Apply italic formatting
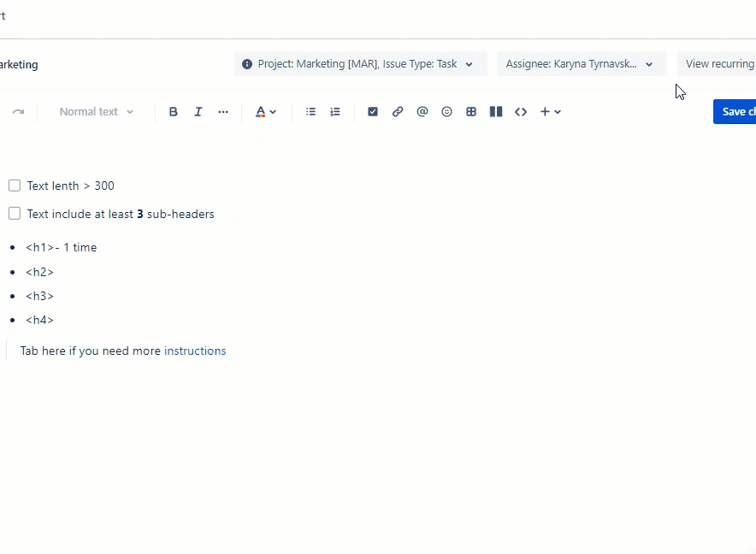The width and height of the screenshot is (756, 554). click(198, 111)
